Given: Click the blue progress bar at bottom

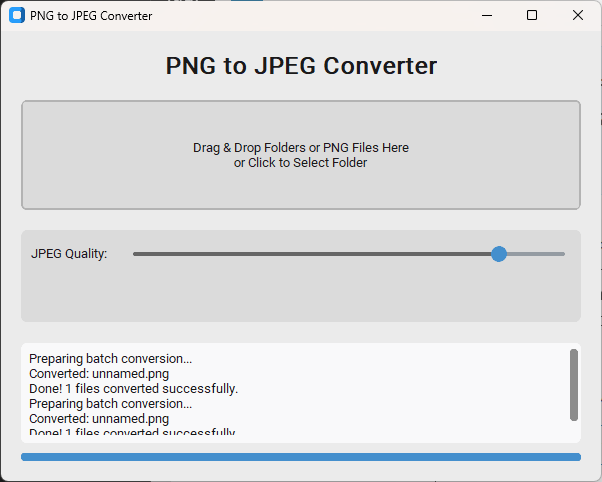Looking at the screenshot, I should tap(300, 457).
